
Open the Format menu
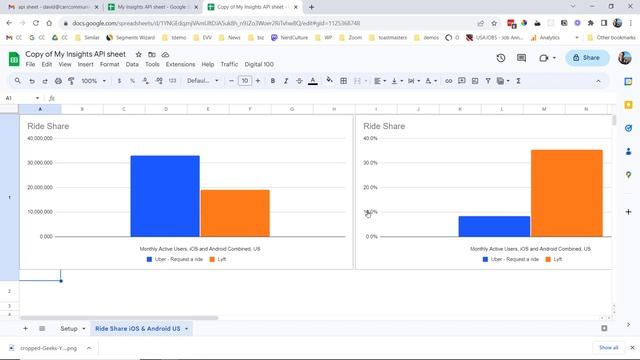pyautogui.click(x=110, y=64)
